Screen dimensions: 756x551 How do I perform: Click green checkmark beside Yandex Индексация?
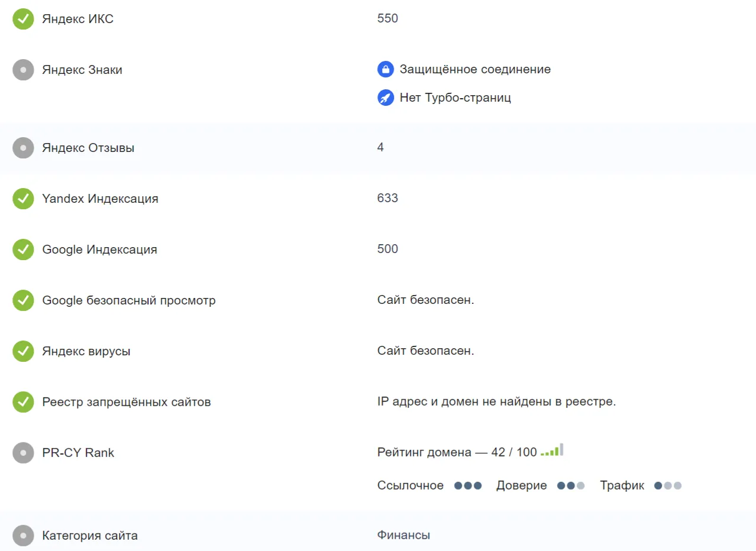(x=23, y=199)
